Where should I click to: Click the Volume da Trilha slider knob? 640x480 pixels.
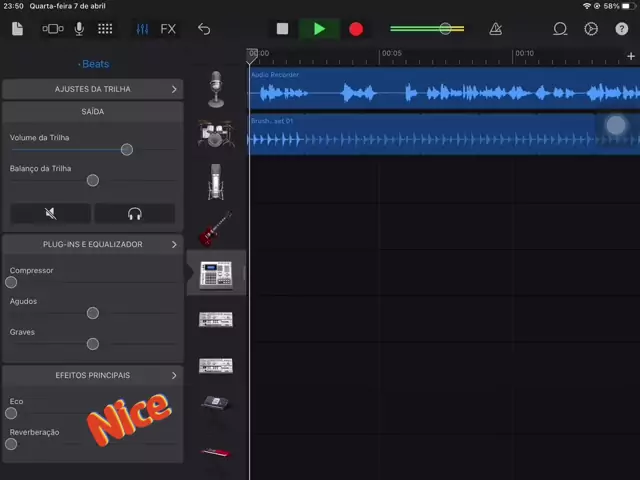(127, 149)
